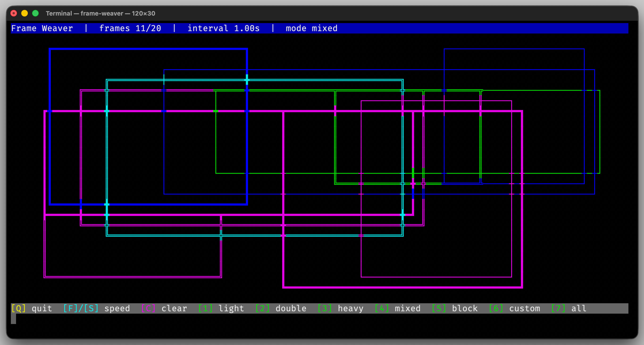Click the yellow [Q] quit key hint
The width and height of the screenshot is (644, 345).
[18, 308]
